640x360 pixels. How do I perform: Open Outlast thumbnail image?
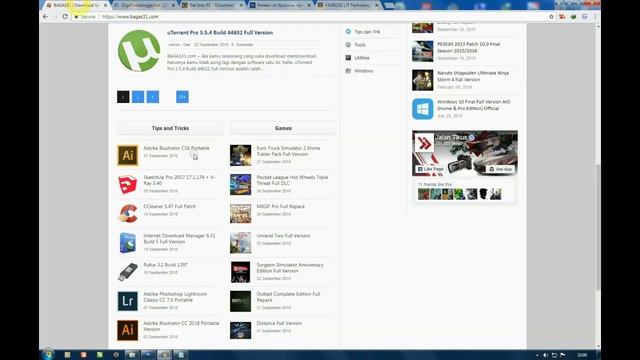(240, 301)
